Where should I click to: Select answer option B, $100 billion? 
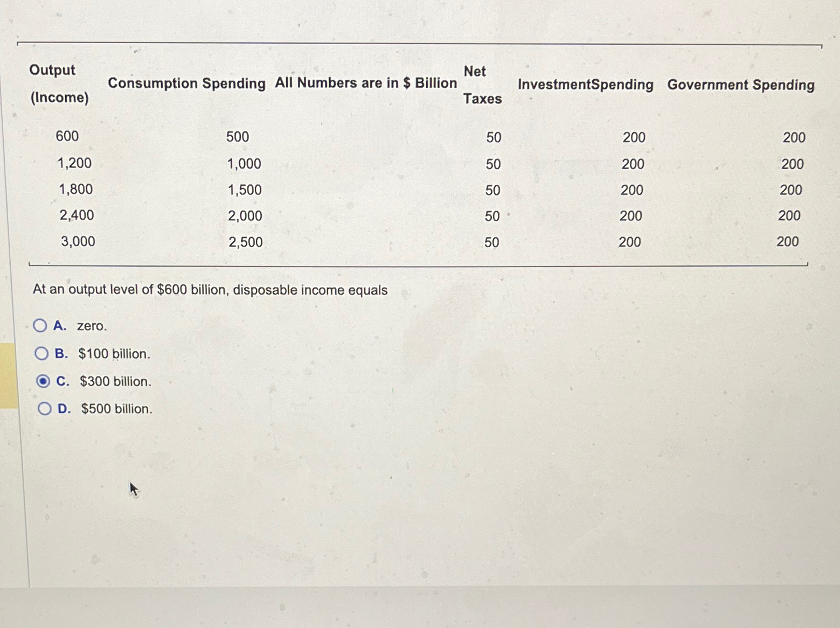coord(41,353)
